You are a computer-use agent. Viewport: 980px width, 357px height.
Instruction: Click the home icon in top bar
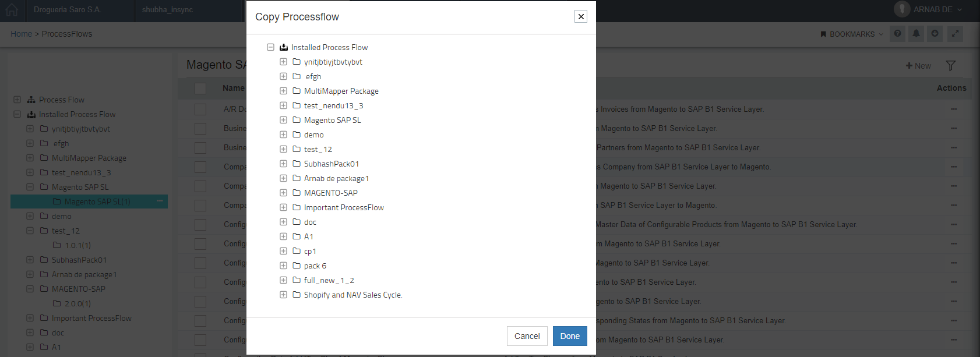point(12,10)
